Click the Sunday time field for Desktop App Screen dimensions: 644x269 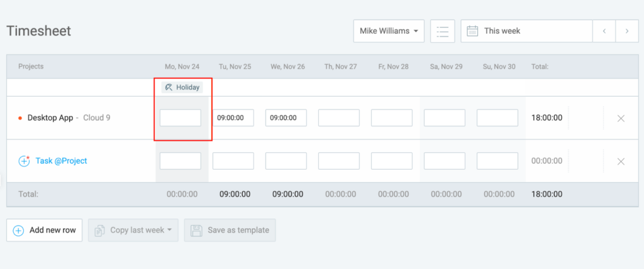[497, 118]
